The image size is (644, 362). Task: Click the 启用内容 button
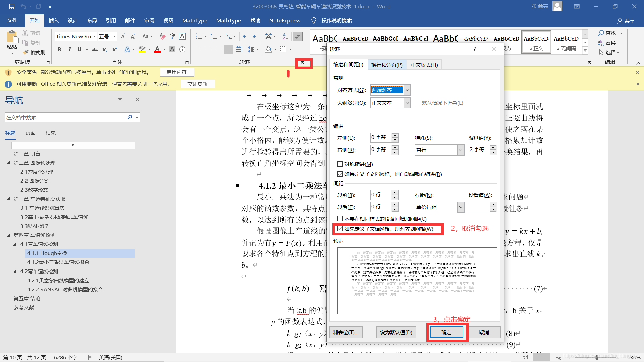click(x=177, y=72)
